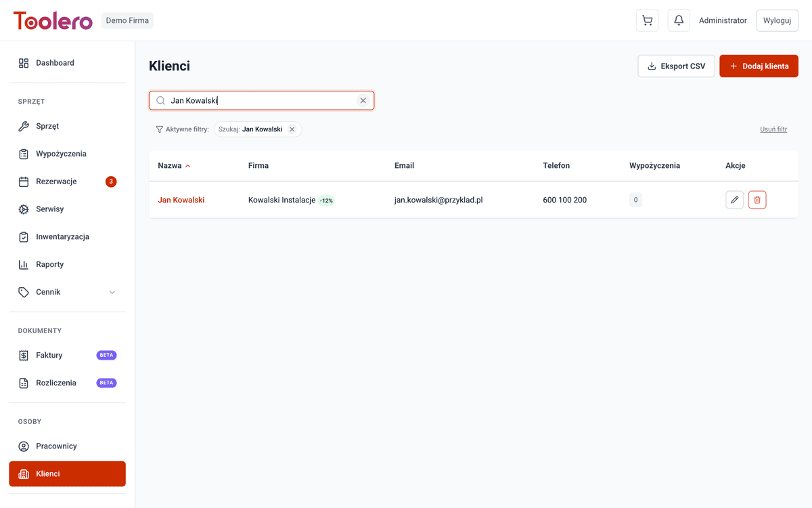This screenshot has width=812, height=508.
Task: Click the Wypożyczenia column header
Action: [654, 166]
